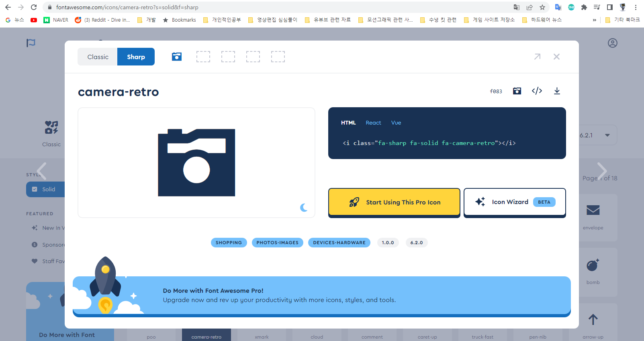Toggle the Solid style checkbox
Image resolution: width=644 pixels, height=341 pixels.
[35, 189]
